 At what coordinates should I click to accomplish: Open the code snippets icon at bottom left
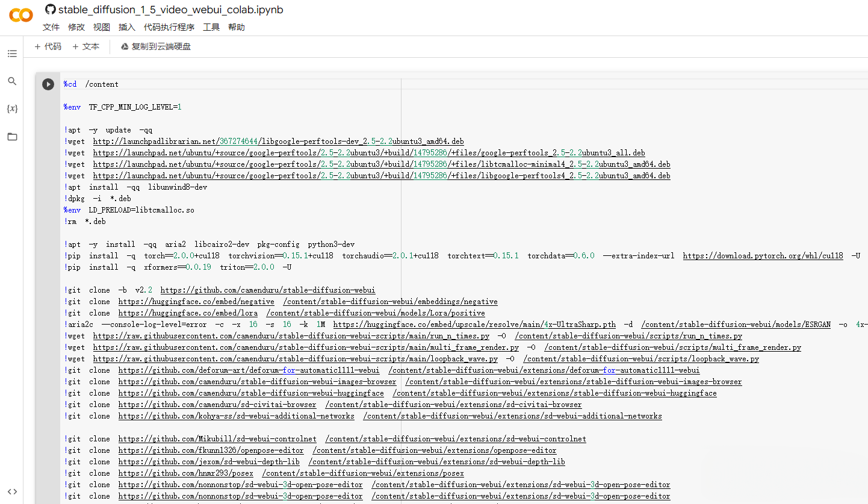[x=12, y=491]
